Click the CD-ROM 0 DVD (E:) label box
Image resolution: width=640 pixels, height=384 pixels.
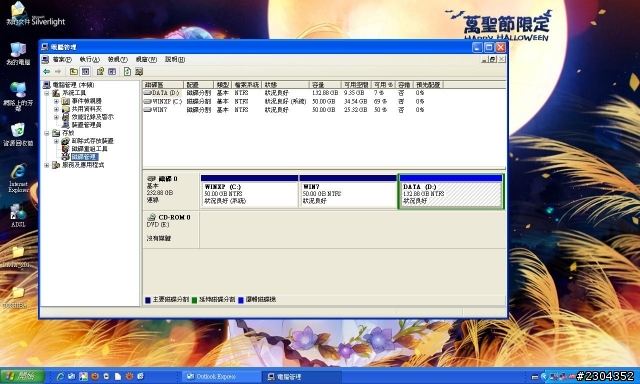click(171, 230)
